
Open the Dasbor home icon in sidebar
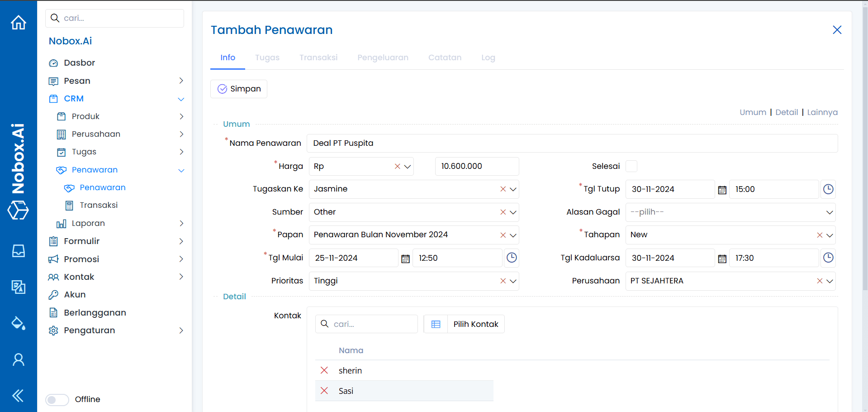click(18, 22)
